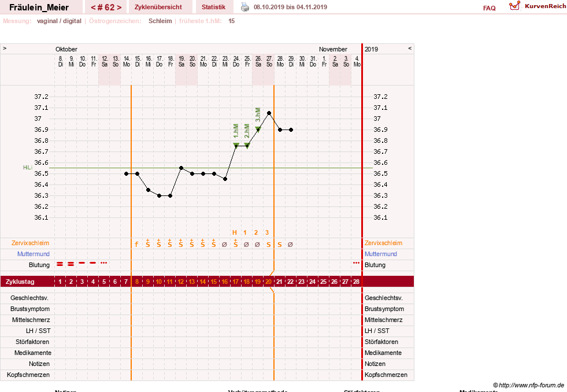
Task: Click the left Muttermund row label
Action: tap(34, 254)
